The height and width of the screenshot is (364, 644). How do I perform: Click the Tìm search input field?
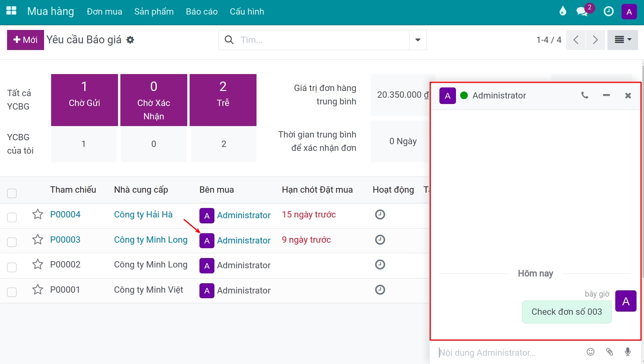[x=322, y=40]
